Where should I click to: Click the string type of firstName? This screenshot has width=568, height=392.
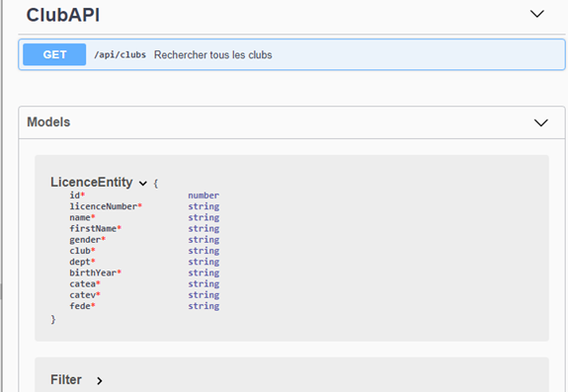tap(203, 229)
